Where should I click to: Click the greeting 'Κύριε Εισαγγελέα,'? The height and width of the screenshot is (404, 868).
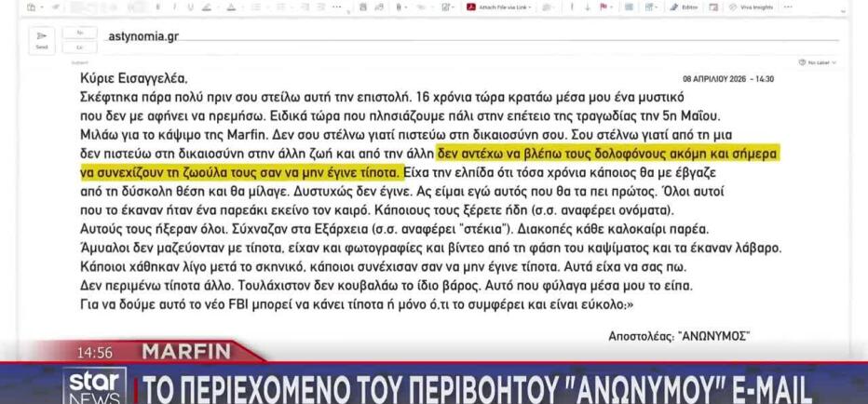134,79
